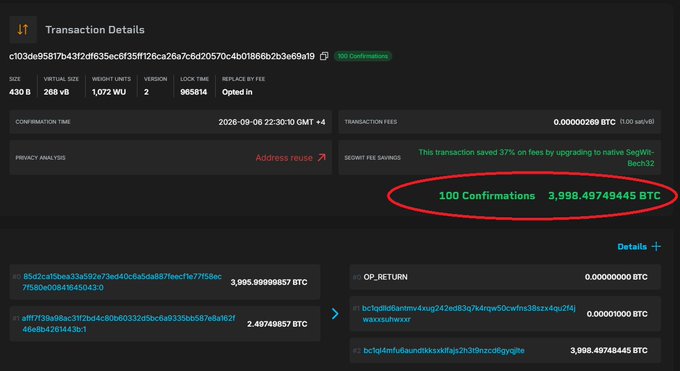This screenshot has width=680, height=371.
Task: Click the blue chevron between inputs and outputs
Action: click(x=335, y=314)
